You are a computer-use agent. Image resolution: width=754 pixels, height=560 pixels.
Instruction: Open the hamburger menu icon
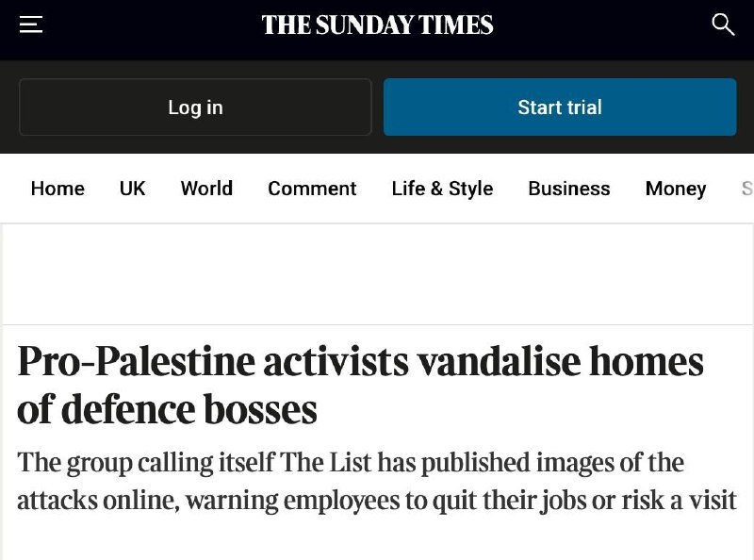click(x=31, y=25)
